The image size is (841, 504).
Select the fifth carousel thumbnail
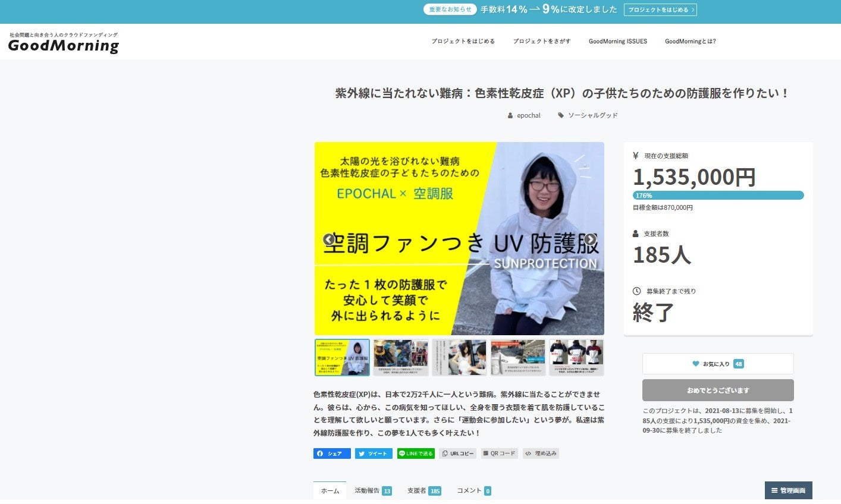(x=576, y=358)
